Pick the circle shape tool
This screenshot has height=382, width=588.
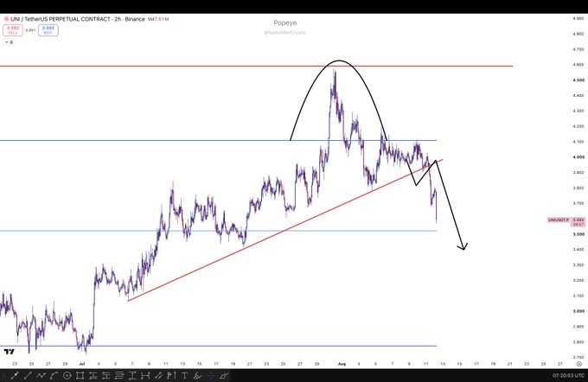pyautogui.click(x=67, y=375)
